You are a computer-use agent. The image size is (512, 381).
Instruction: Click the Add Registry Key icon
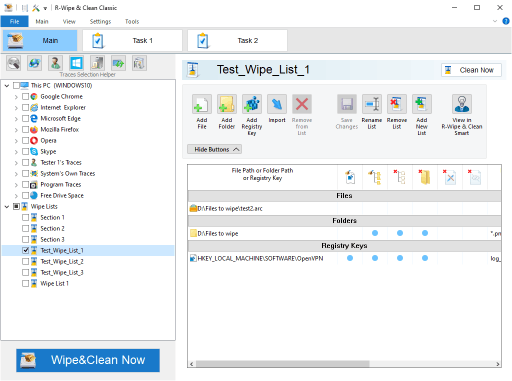click(x=252, y=104)
